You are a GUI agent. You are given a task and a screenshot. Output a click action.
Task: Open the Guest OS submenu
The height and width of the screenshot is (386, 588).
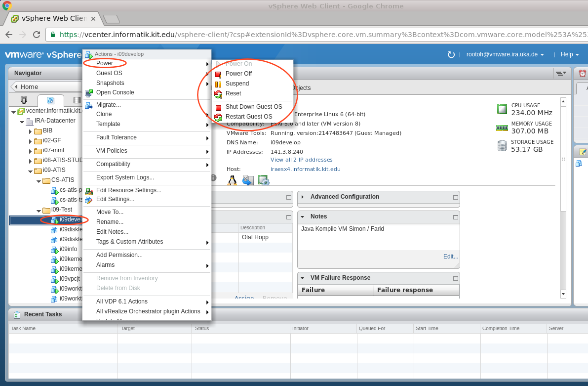(x=147, y=73)
